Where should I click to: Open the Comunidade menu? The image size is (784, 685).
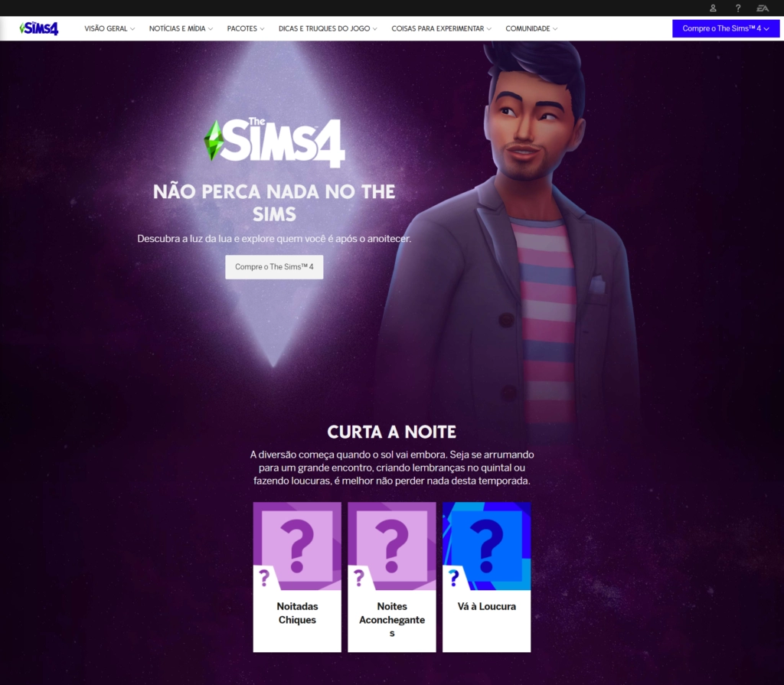531,28
